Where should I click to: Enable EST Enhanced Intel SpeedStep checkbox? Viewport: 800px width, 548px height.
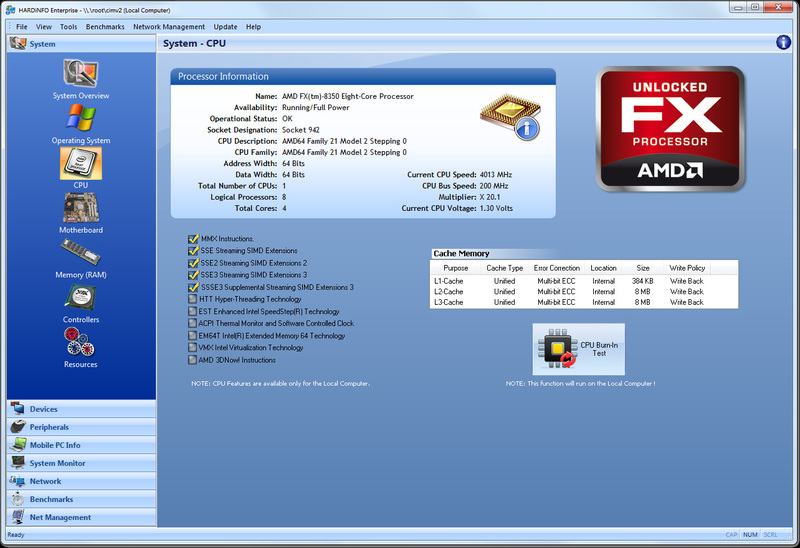(192, 311)
